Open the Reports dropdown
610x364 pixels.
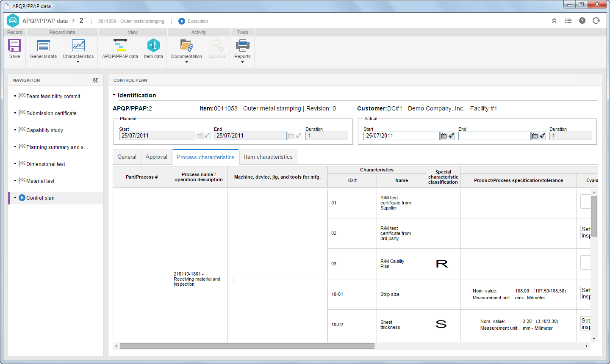(x=242, y=62)
